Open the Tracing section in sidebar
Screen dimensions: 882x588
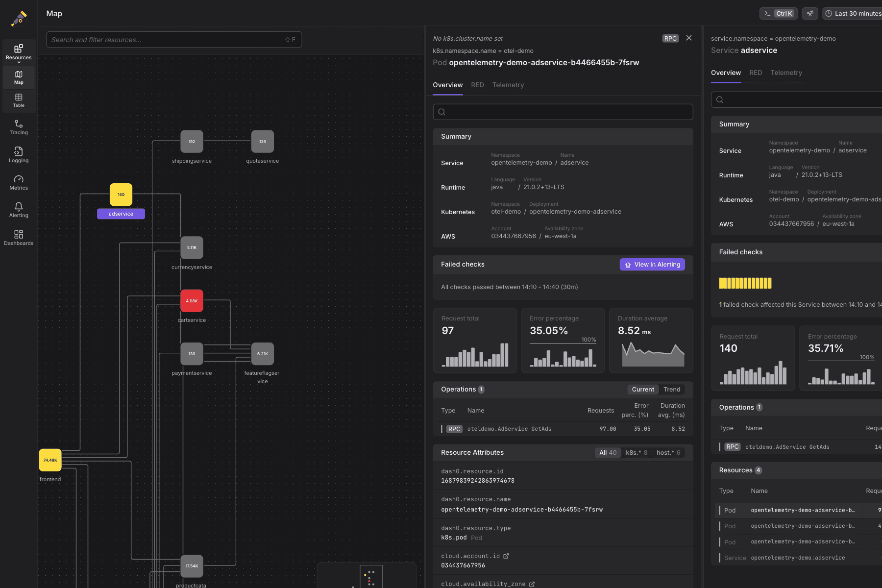pyautogui.click(x=19, y=127)
